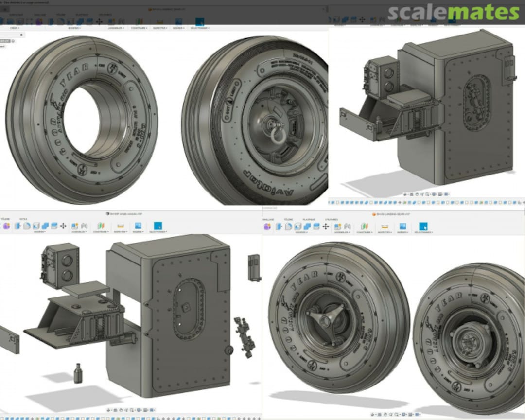The image size is (525, 420).
Task: Click the Fillet icon in LANDING GEAR window
Action: 288,226
